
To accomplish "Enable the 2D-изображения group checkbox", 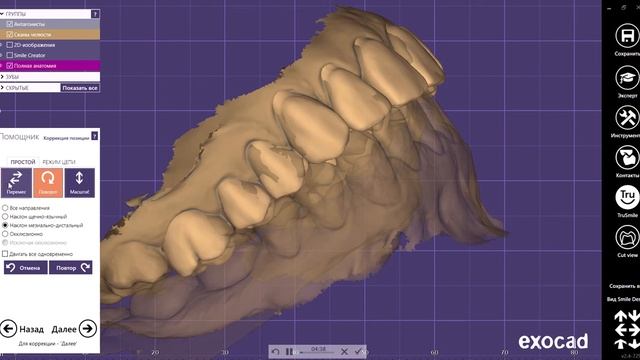I will click(x=10, y=45).
